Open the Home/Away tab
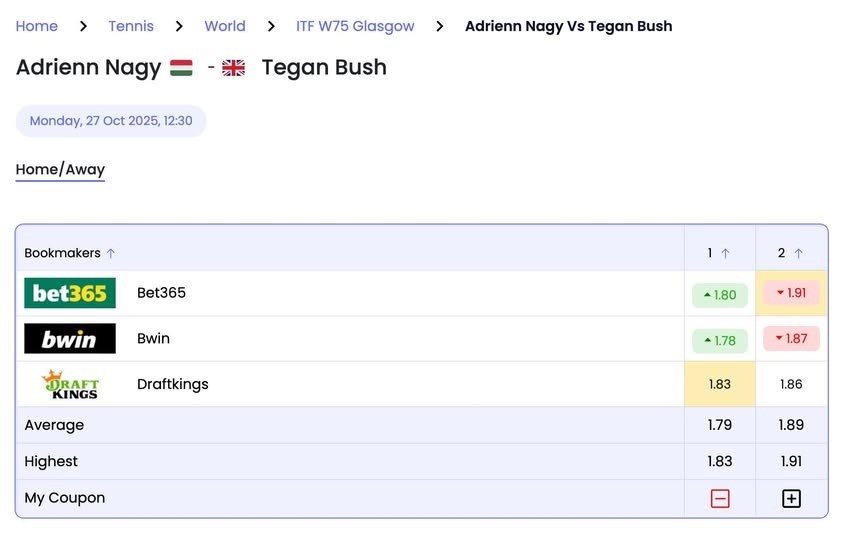Image resolution: width=843 pixels, height=535 pixels. click(60, 170)
